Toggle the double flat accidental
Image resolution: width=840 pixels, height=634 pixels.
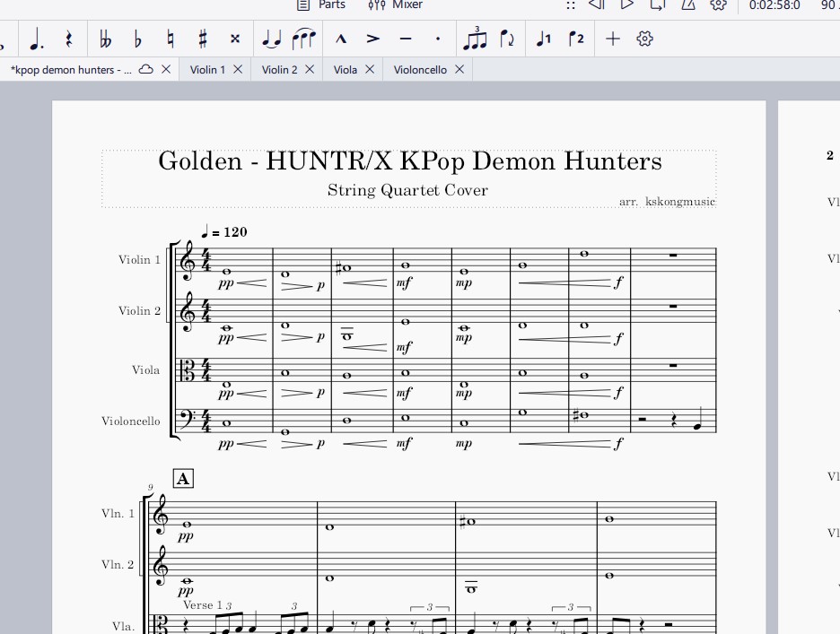point(106,39)
